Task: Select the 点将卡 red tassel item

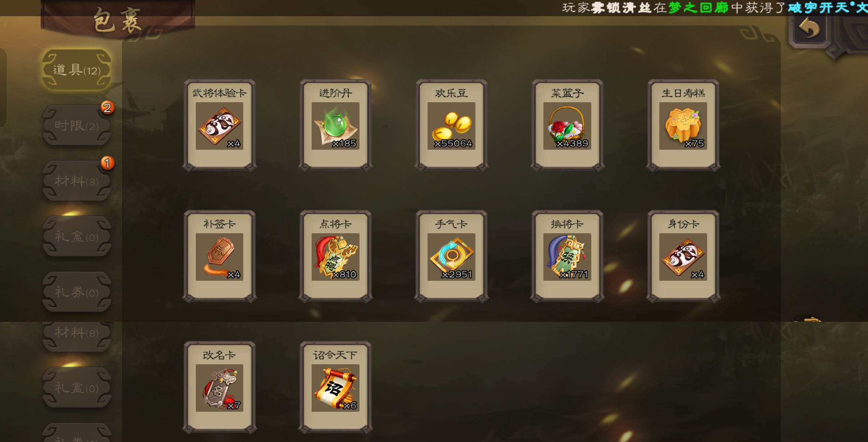Action: (335, 256)
